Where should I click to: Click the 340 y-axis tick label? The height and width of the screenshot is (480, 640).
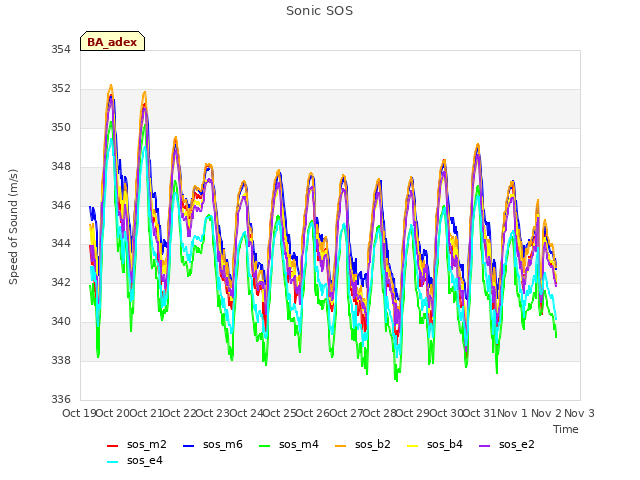pyautogui.click(x=61, y=322)
